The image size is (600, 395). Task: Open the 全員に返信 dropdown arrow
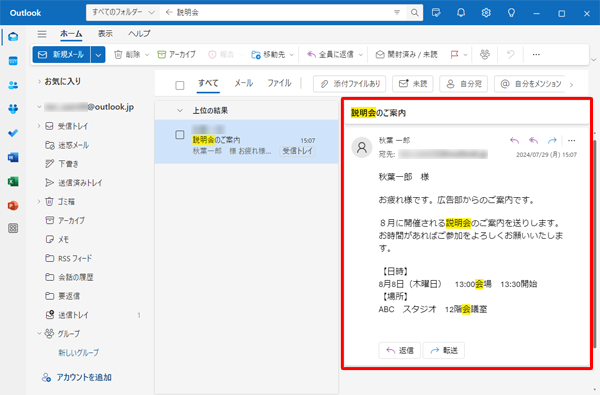click(360, 55)
